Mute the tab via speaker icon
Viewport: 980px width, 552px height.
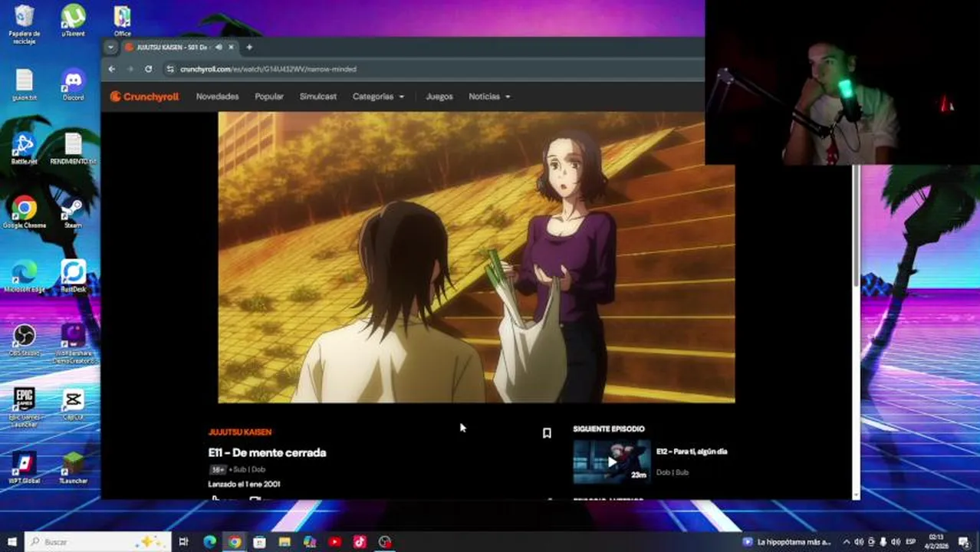click(x=219, y=48)
